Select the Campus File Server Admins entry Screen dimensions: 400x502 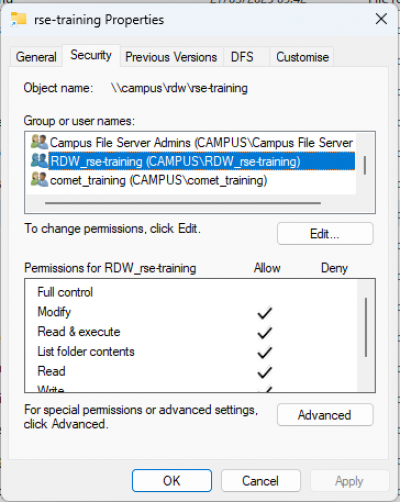(x=192, y=142)
